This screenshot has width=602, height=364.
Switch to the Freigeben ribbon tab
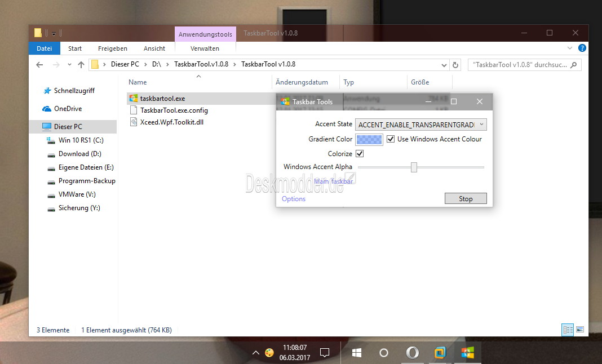click(113, 48)
